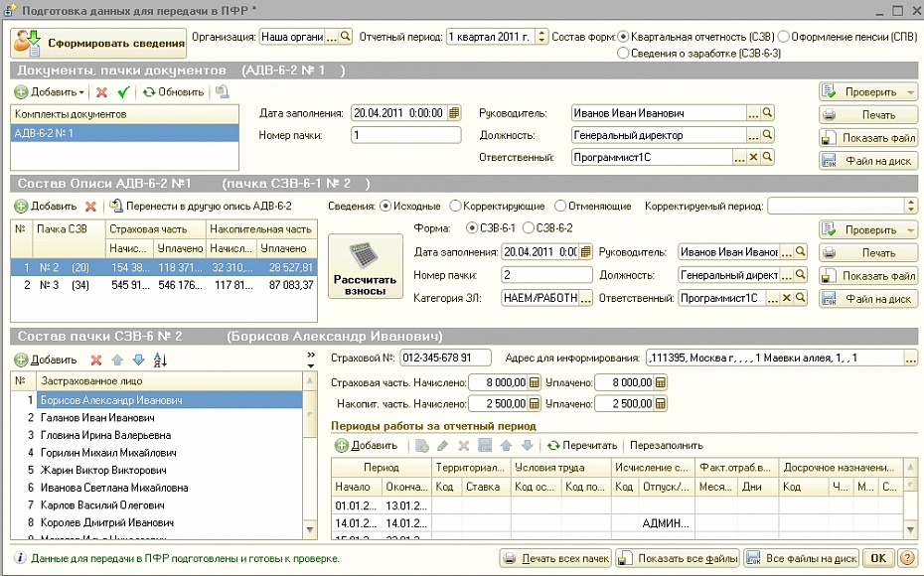This screenshot has height=576, width=924.
Task: Select pack row № 2 (20) in the table
Action: click(x=164, y=267)
